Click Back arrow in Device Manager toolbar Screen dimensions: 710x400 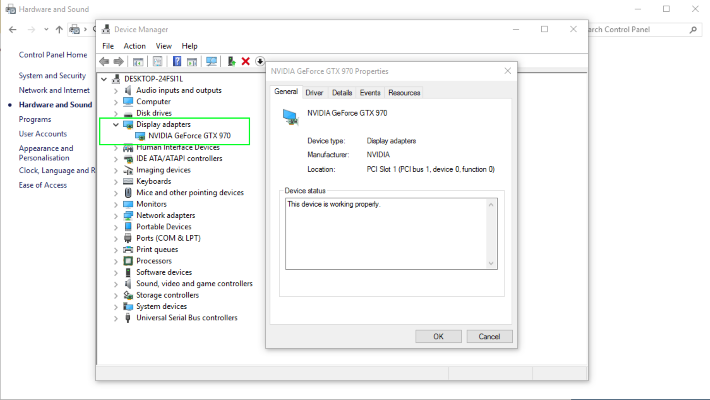[x=104, y=61]
